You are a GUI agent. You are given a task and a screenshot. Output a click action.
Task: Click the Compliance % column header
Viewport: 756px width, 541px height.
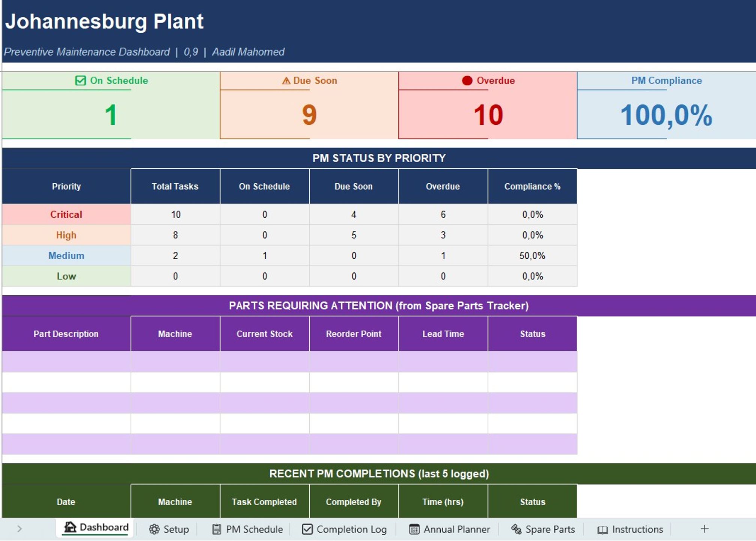(532, 186)
